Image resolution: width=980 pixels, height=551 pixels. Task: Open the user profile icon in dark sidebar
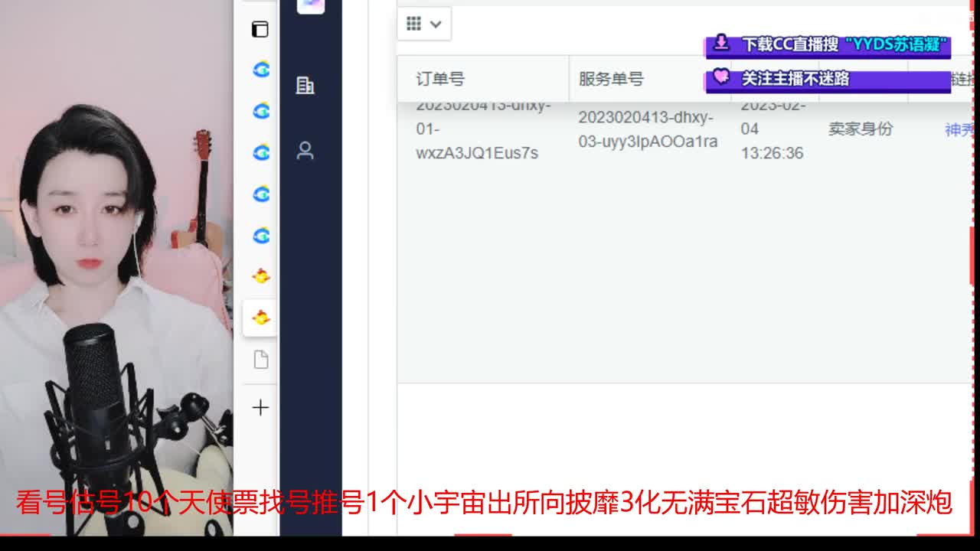(x=305, y=150)
